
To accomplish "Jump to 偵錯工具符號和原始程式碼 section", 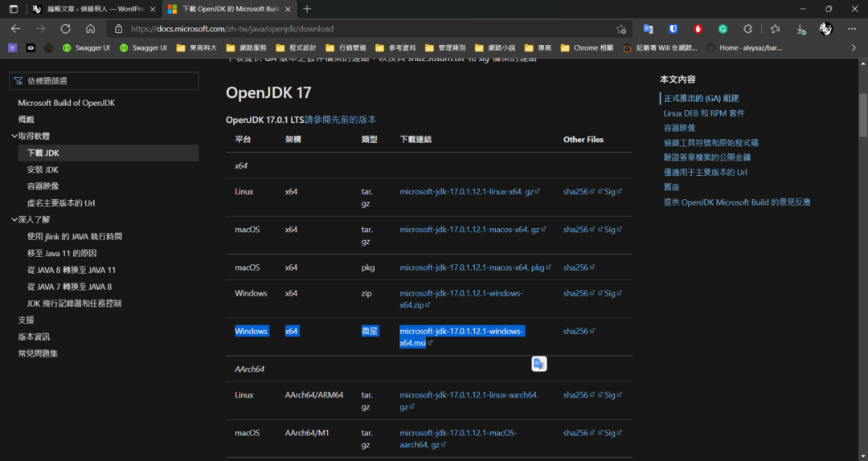I will (x=710, y=143).
